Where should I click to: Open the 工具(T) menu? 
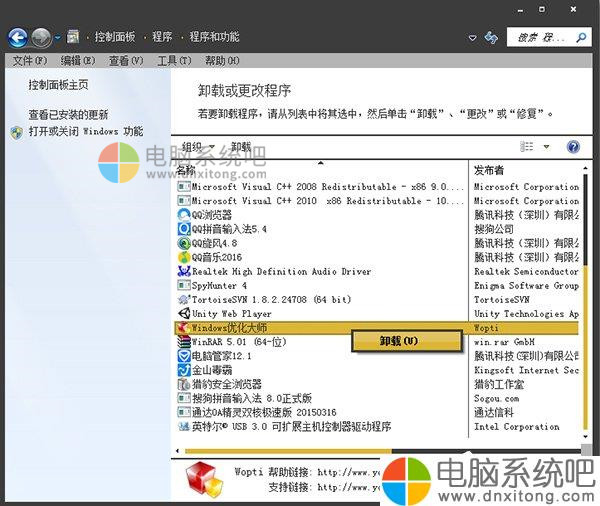[174, 60]
